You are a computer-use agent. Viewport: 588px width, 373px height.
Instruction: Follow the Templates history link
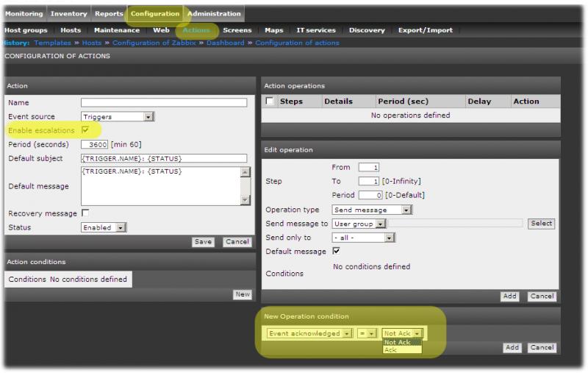(52, 43)
